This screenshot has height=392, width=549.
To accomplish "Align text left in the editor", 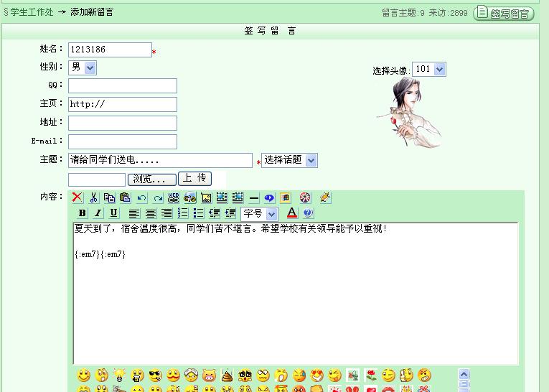I will click(133, 213).
